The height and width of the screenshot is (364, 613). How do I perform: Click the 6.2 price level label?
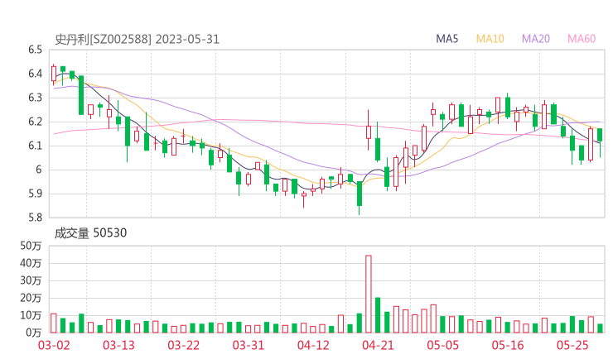(x=34, y=122)
